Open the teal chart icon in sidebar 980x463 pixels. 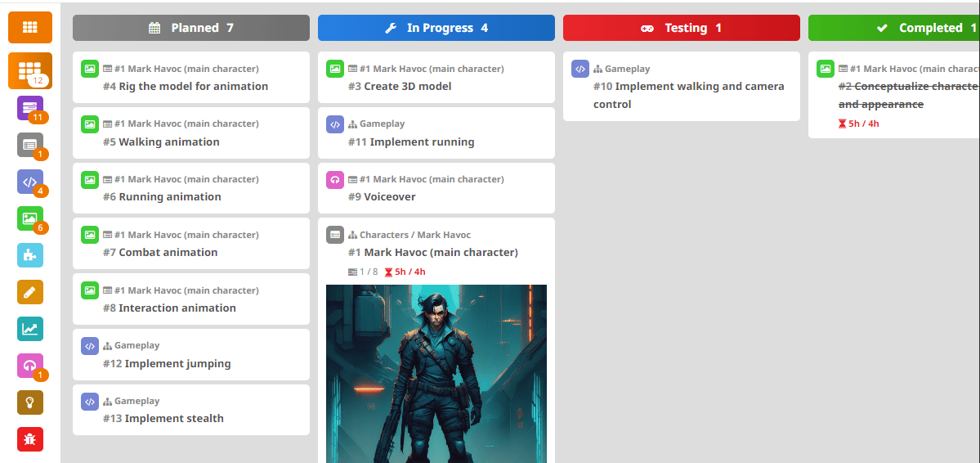(x=30, y=329)
